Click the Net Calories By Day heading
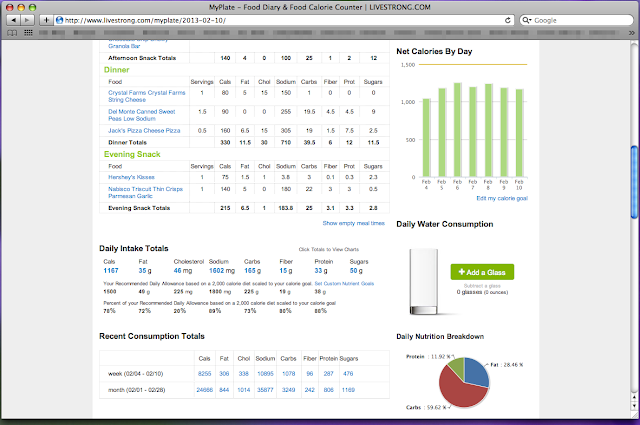640x425 pixels. coord(434,51)
